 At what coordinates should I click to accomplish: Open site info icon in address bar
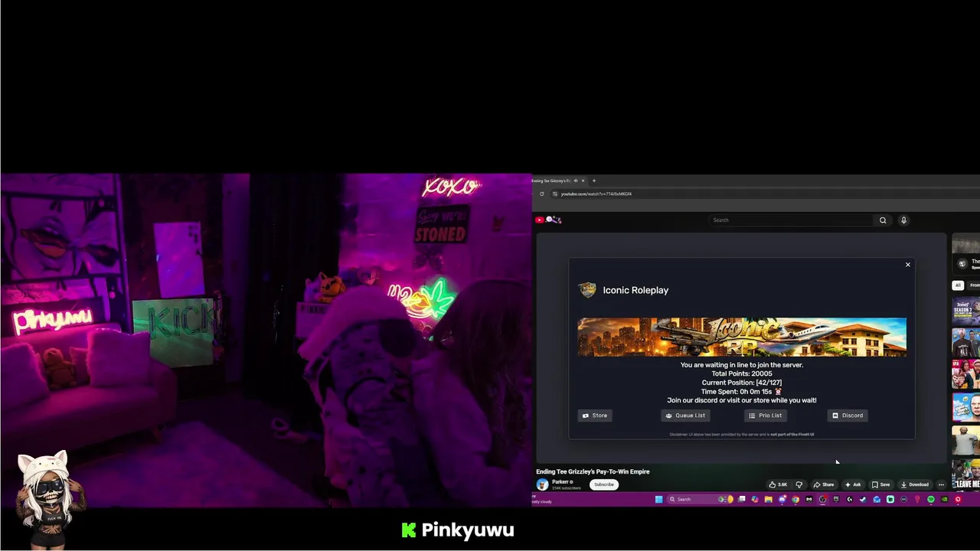tap(554, 194)
